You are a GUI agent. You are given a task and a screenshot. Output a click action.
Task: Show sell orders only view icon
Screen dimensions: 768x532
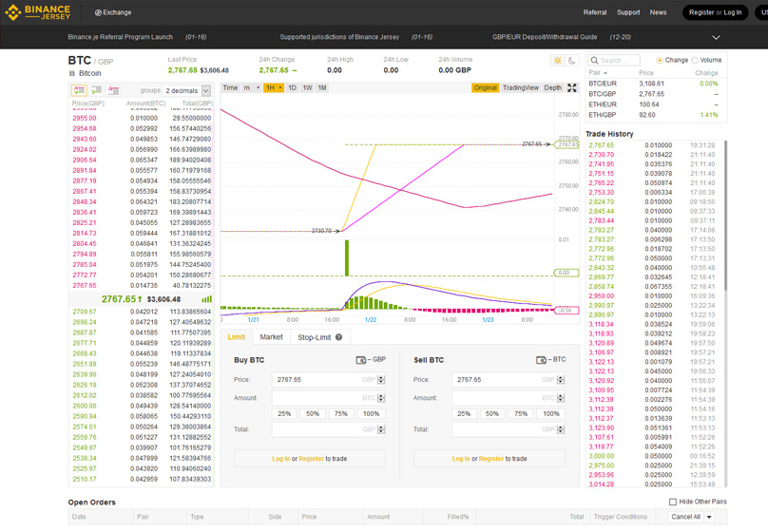pyautogui.click(x=114, y=90)
